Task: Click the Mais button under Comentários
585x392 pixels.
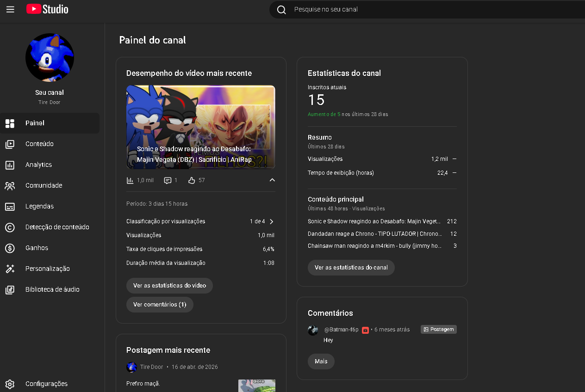Action: [321, 361]
